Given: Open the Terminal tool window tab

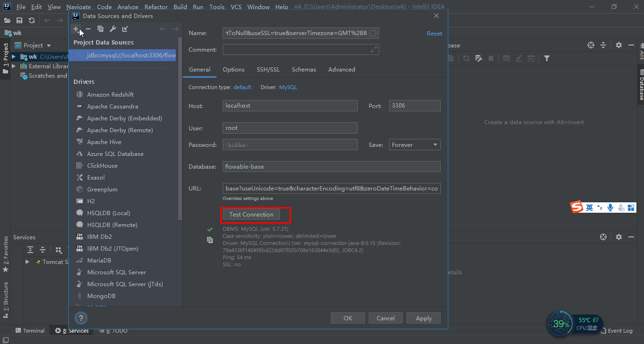Looking at the screenshot, I should point(30,331).
